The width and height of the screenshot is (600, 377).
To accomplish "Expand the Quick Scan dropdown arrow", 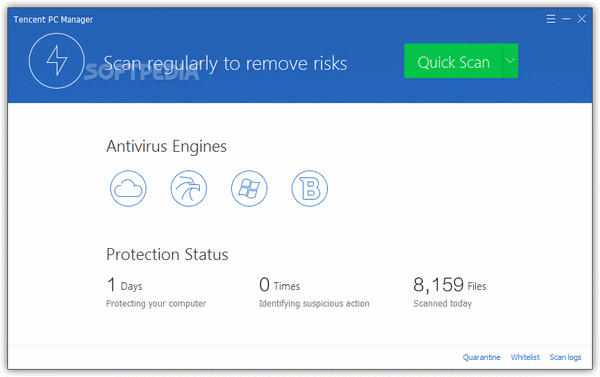I will 510,61.
